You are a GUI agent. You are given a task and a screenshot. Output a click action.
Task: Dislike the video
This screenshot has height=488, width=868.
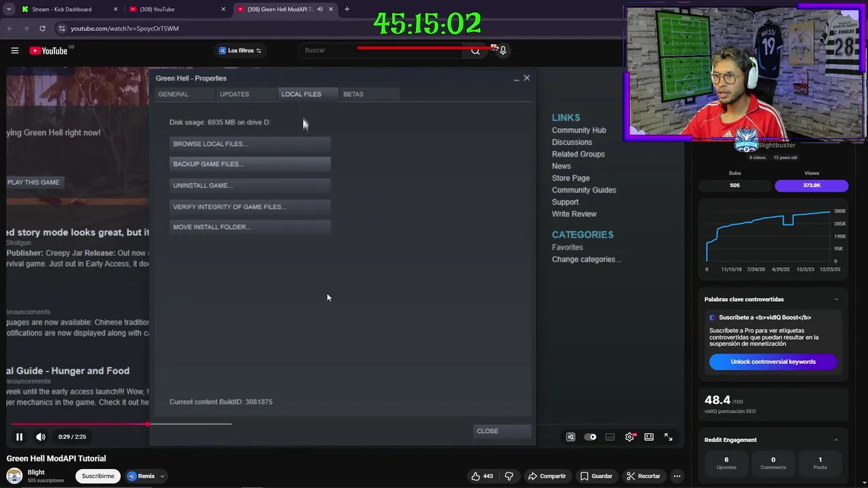pyautogui.click(x=509, y=476)
